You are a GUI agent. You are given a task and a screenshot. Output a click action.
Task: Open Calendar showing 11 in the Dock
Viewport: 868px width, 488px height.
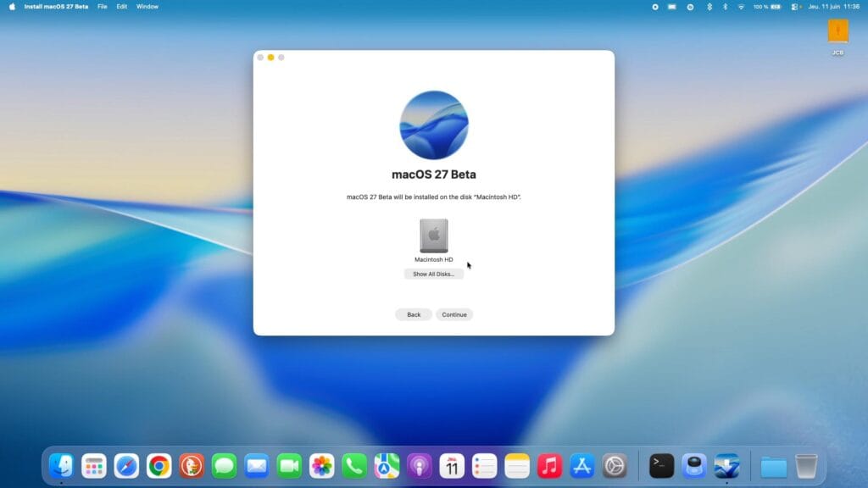[x=452, y=466]
